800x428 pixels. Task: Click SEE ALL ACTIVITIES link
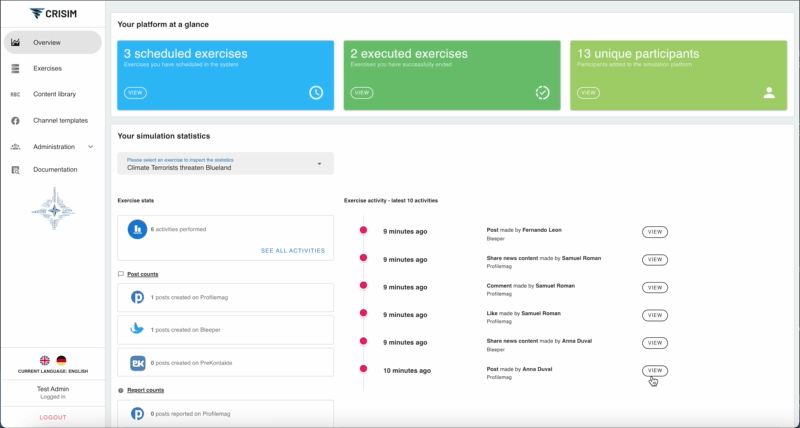[x=293, y=250]
